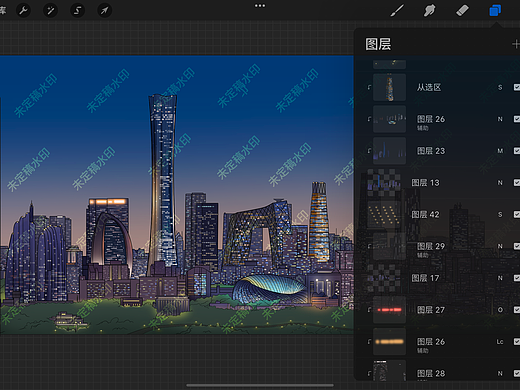Screen dimensions: 520x390
Task: Toggle visibility checkbox of 图层 17
Action: click(517, 278)
